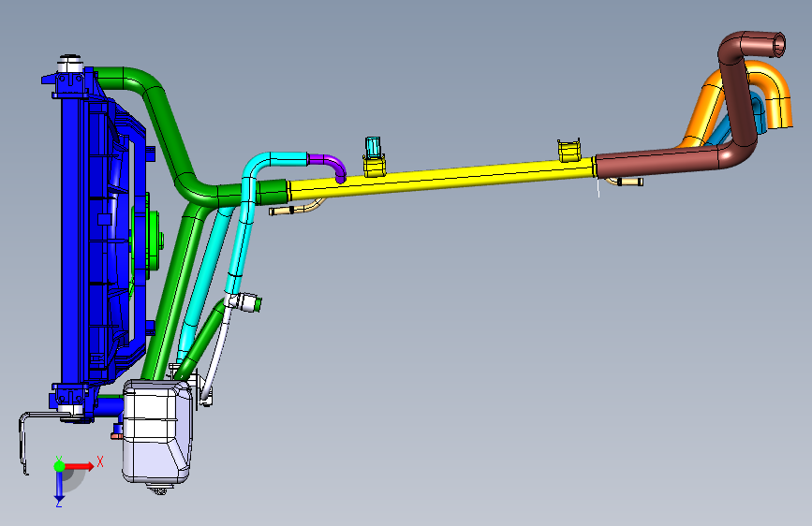Select the yellow clamp near brown hose
Image resolution: width=812 pixels, height=526 pixels.
click(x=568, y=152)
